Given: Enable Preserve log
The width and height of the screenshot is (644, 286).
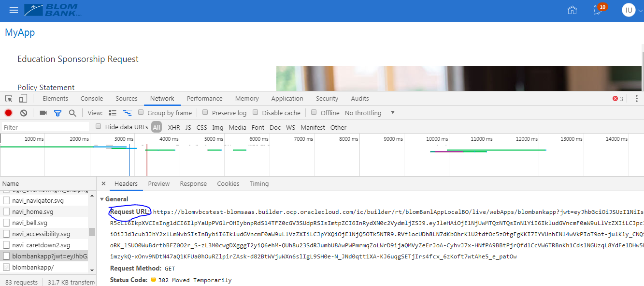Looking at the screenshot, I should [204, 112].
